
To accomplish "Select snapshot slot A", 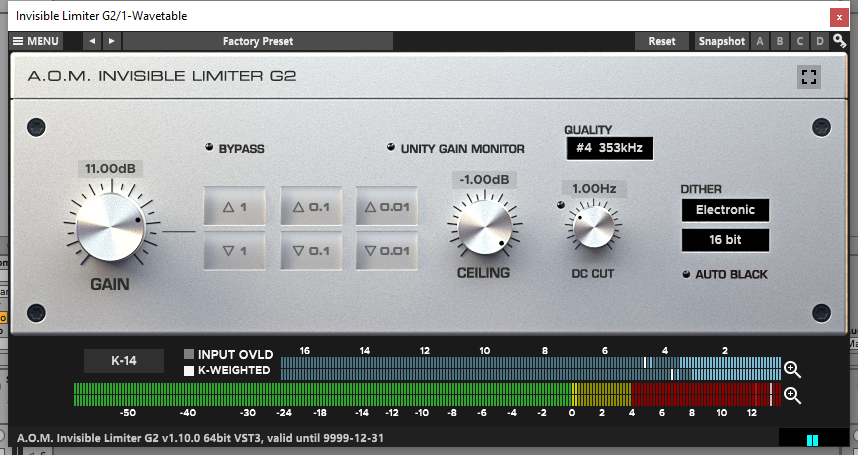I will 760,41.
